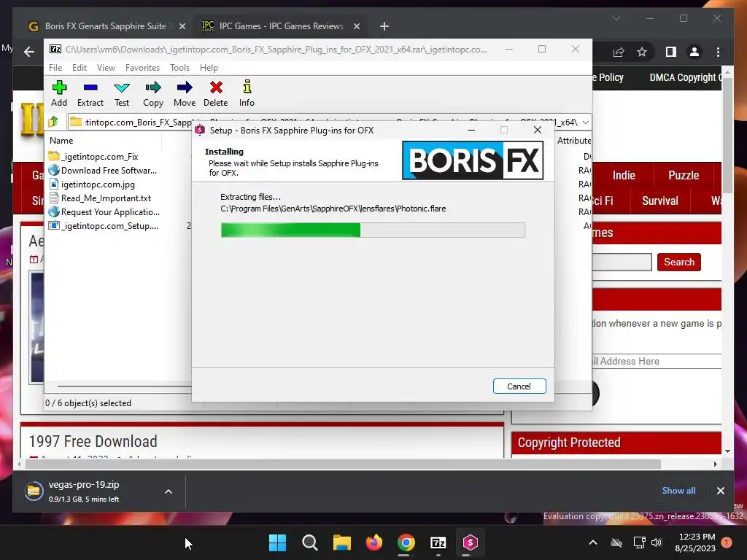Image resolution: width=747 pixels, height=560 pixels.
Task: Click the installation progress bar
Action: (373, 230)
